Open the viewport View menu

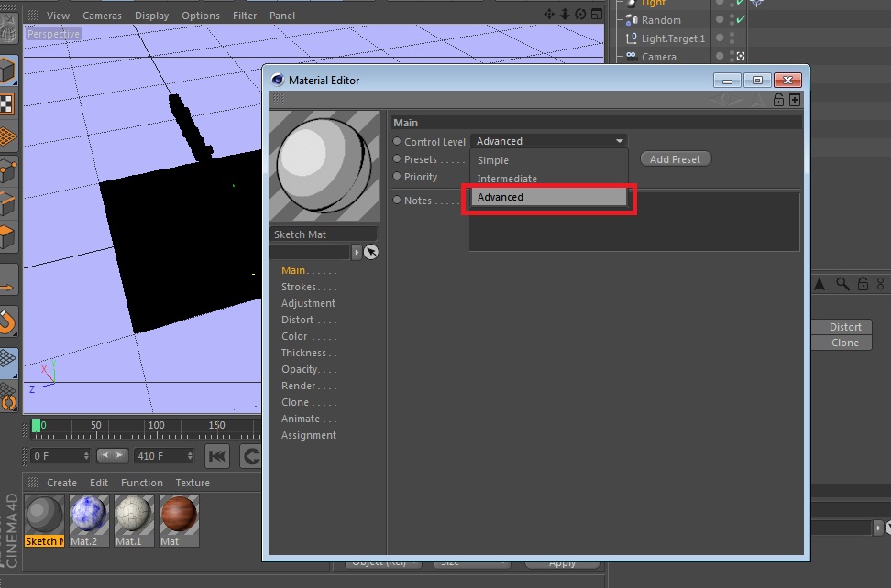[x=58, y=16]
